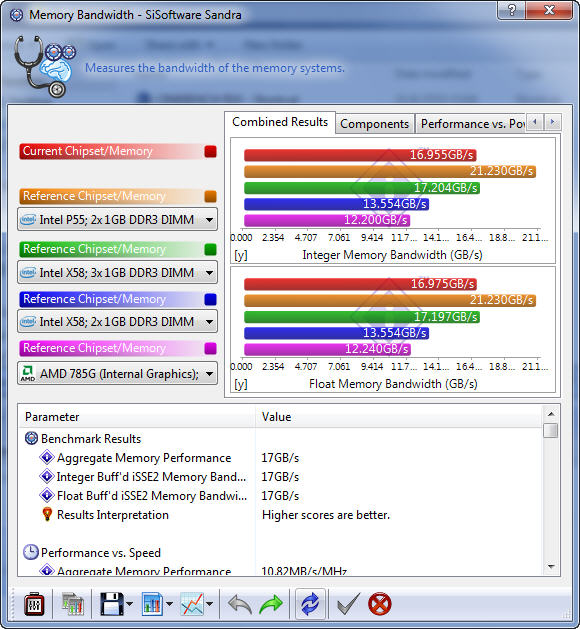Click the results list scroll down arrow
The image size is (580, 629).
coord(551,567)
